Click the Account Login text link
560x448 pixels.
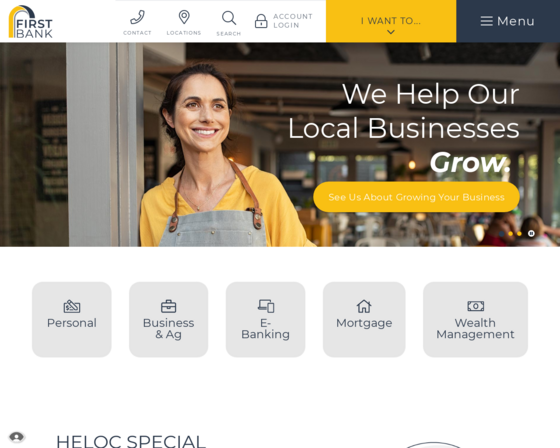click(293, 21)
